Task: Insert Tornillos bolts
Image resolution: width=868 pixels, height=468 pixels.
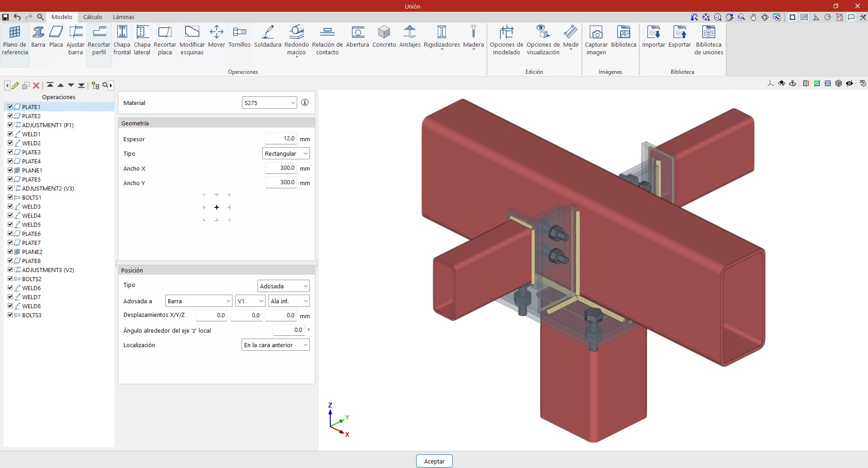Action: pyautogui.click(x=239, y=37)
